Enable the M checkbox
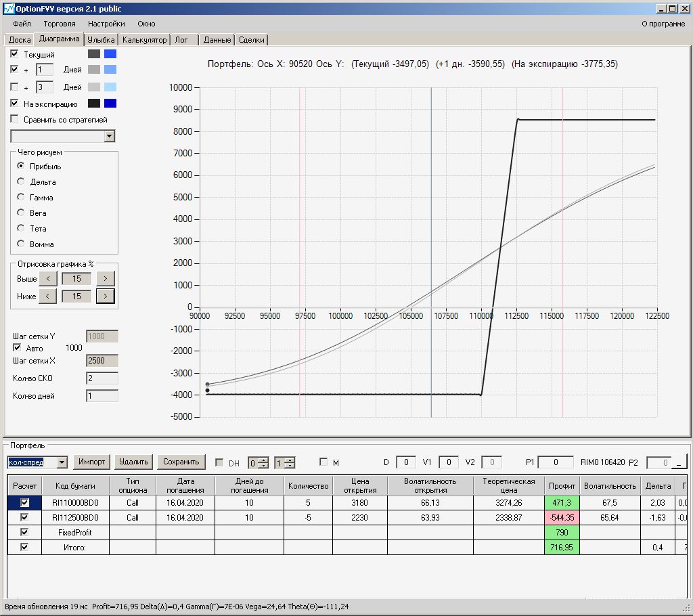This screenshot has width=693, height=616. [x=323, y=462]
